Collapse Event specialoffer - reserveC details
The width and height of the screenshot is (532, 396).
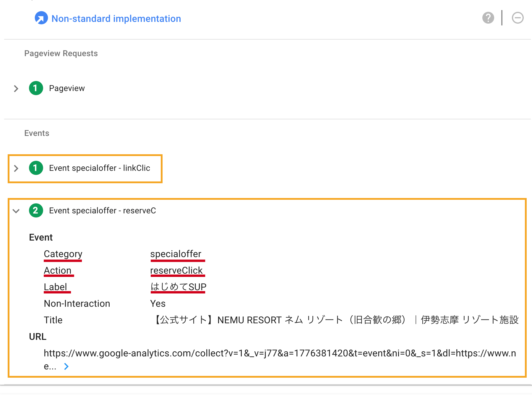click(x=16, y=211)
